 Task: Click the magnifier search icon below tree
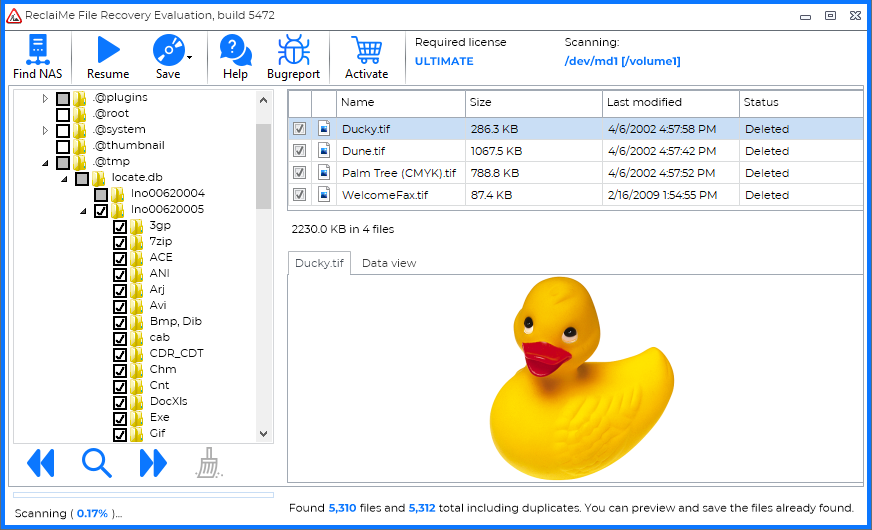97,462
